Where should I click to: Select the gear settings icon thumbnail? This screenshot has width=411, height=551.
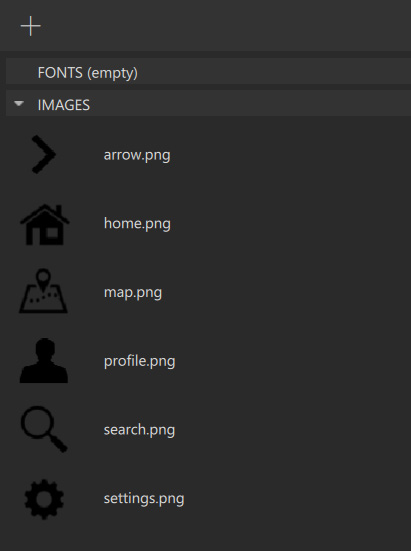point(44,499)
